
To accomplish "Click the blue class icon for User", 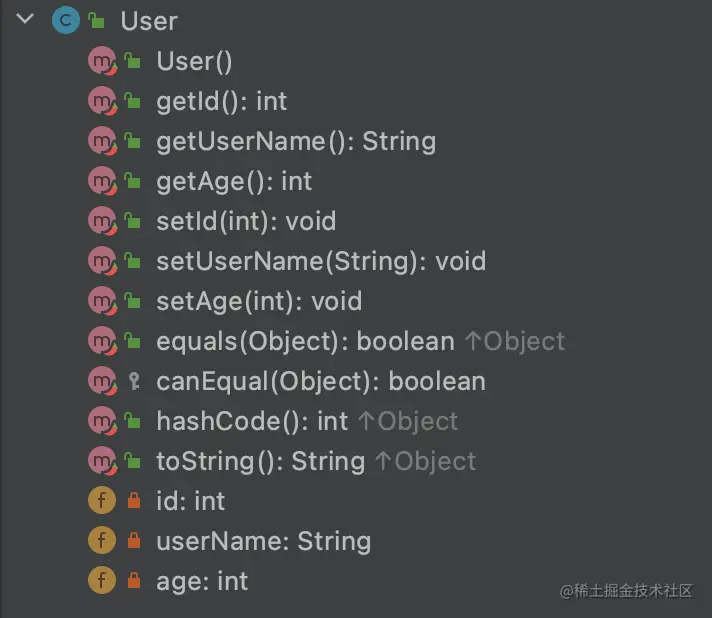I will [x=66, y=20].
